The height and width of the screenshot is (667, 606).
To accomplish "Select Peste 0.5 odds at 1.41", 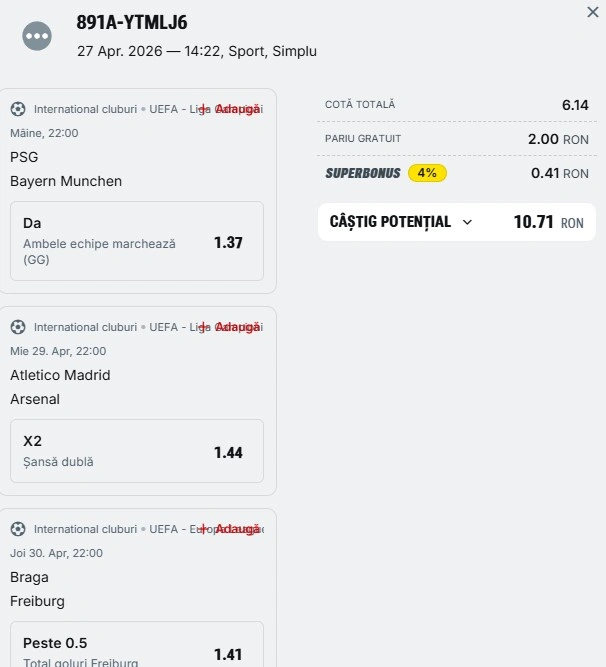I will 137,648.
